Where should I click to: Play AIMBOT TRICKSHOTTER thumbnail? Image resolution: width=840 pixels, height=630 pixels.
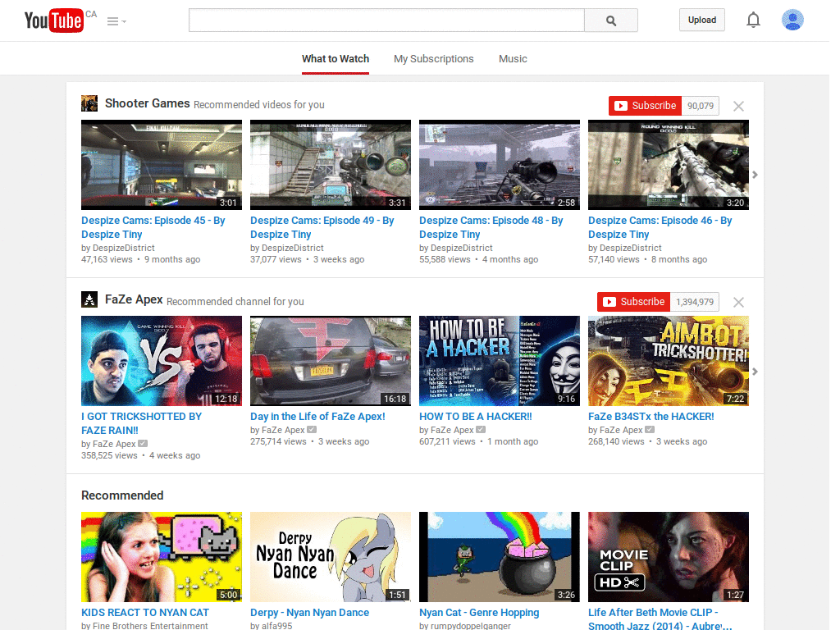(668, 361)
